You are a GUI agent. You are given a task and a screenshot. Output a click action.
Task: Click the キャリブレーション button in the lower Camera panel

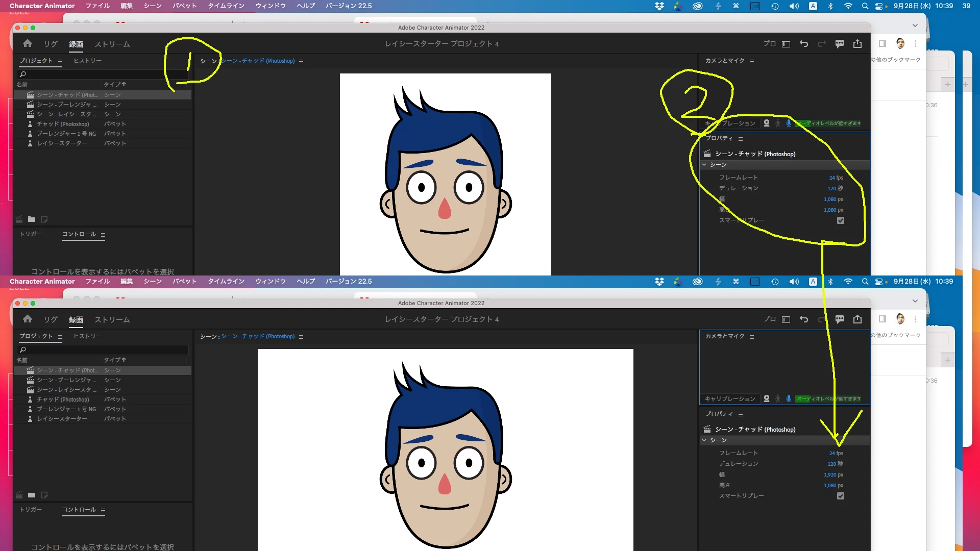point(730,398)
